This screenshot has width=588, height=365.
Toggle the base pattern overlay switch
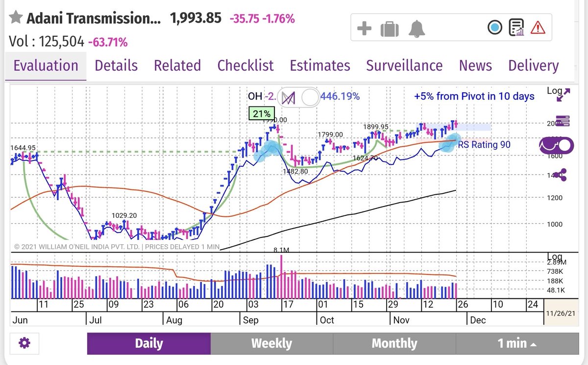(x=556, y=145)
